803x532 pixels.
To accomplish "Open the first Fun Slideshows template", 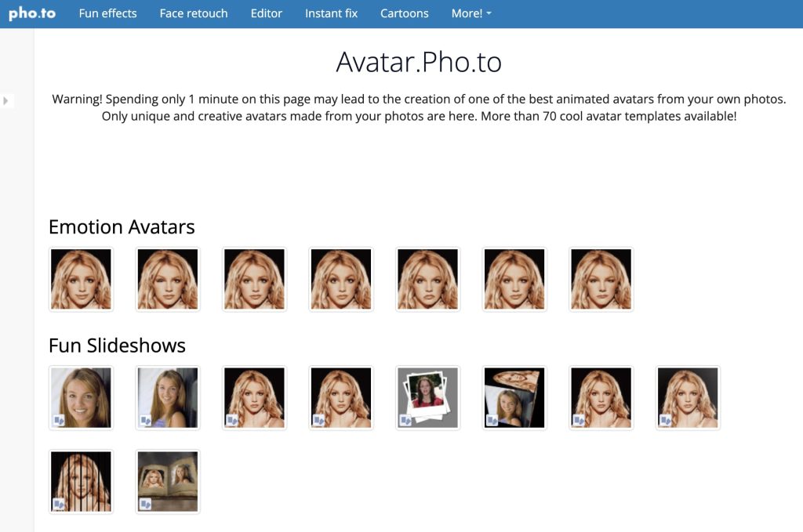I will point(81,398).
